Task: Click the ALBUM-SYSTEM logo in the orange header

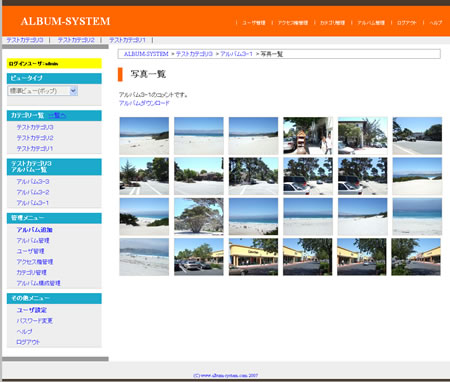Action: click(65, 21)
